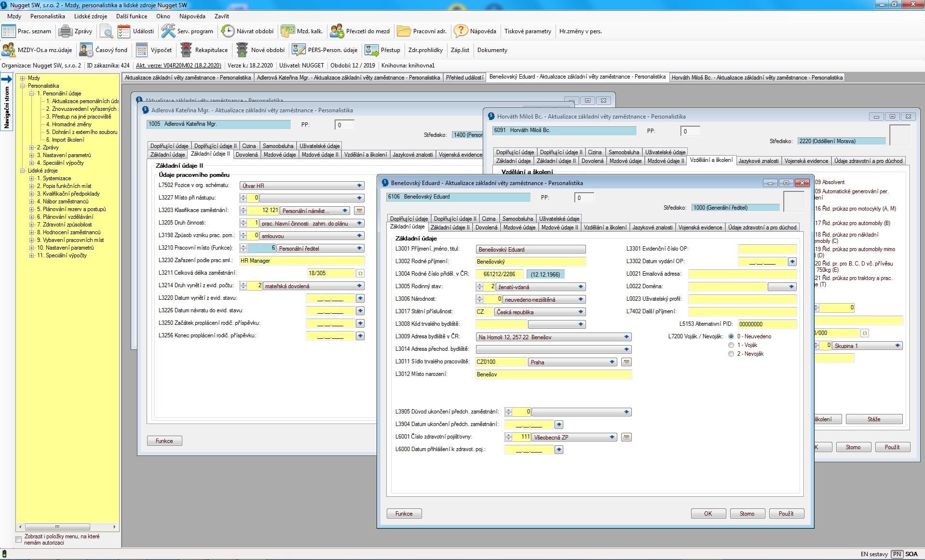Click the Návrat období clock icon
Viewport: 925px width, 560px height.
(228, 31)
